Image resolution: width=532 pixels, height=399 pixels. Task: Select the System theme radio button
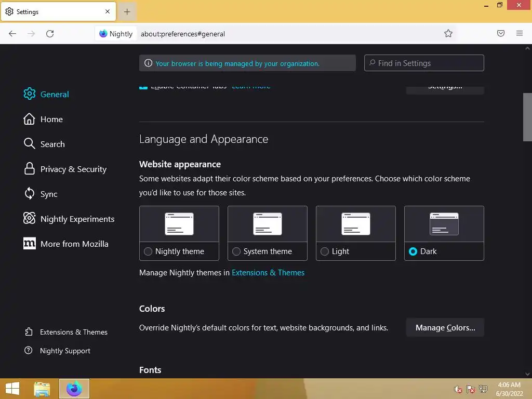tap(236, 251)
